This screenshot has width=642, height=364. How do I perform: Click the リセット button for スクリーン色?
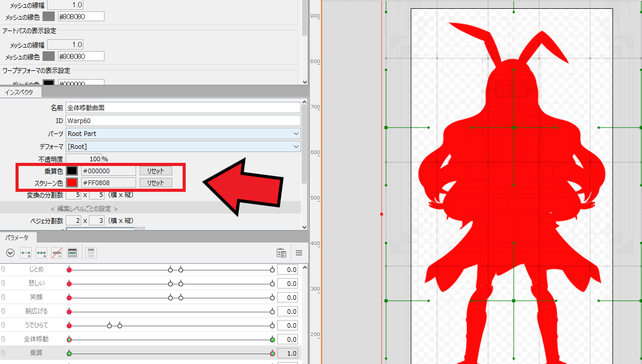[156, 182]
